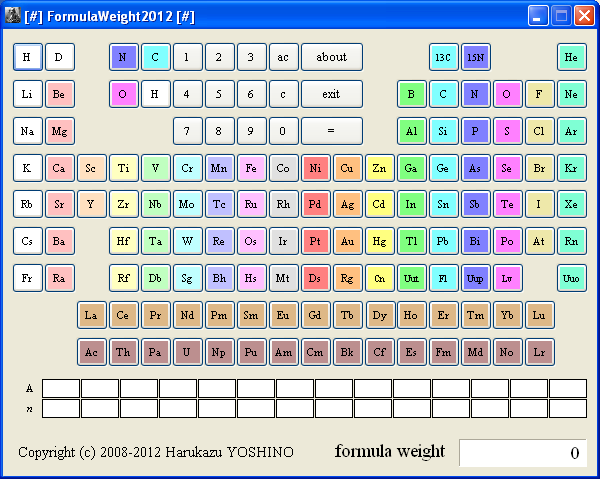The height and width of the screenshot is (479, 600).
Task: Click the ac all-clear button
Action: pyautogui.click(x=284, y=57)
